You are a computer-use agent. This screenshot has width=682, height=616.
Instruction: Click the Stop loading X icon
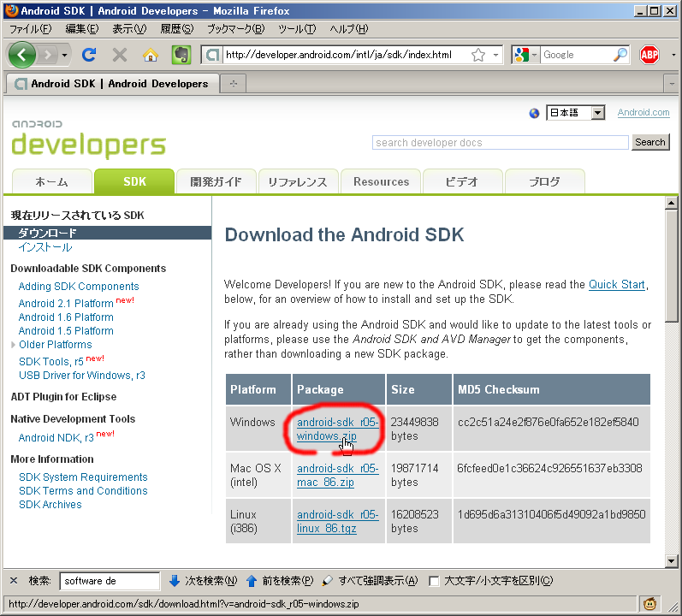(x=120, y=55)
